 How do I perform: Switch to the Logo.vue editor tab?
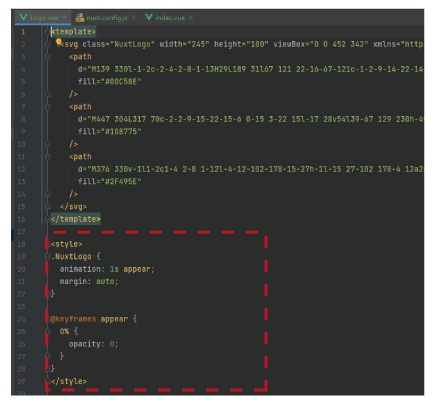(44, 17)
